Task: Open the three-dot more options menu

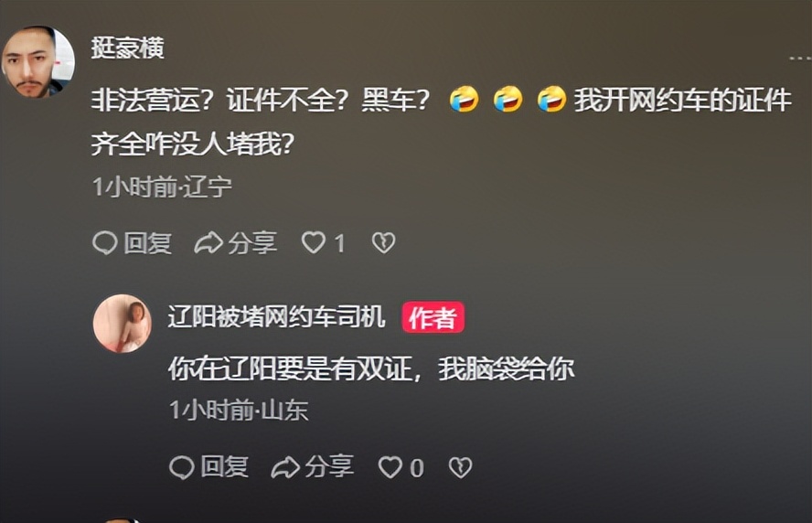Action: (x=800, y=59)
